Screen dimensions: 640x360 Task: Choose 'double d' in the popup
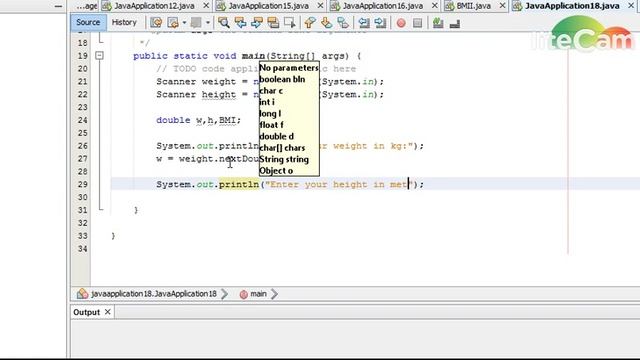(x=276, y=136)
